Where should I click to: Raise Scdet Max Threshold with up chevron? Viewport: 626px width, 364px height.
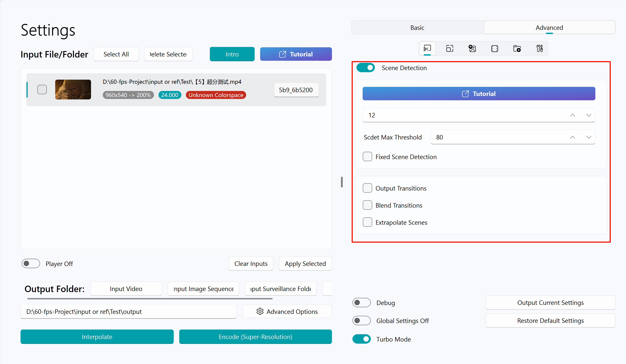coord(573,137)
